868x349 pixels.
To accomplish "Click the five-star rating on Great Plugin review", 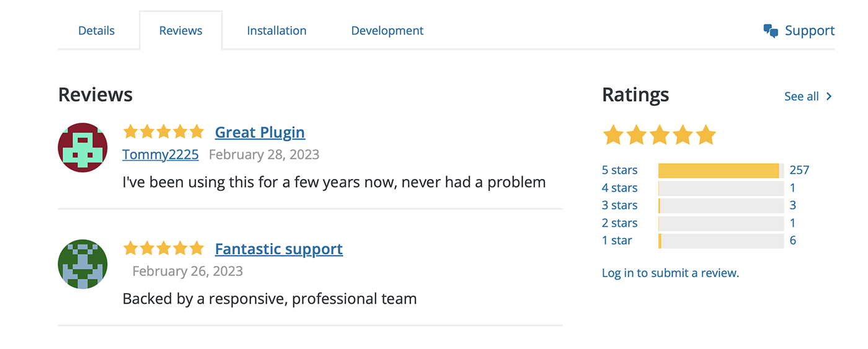I will click(163, 132).
